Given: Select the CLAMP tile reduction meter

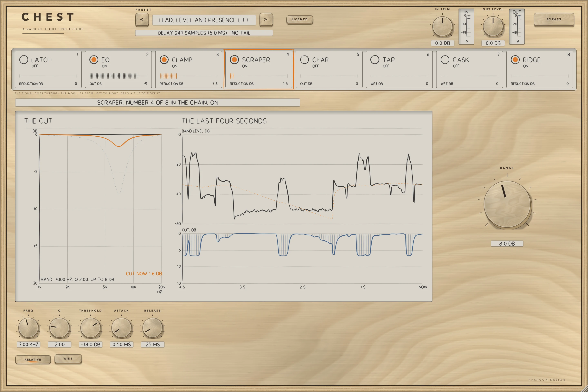Looking at the screenshot, I should point(188,76).
